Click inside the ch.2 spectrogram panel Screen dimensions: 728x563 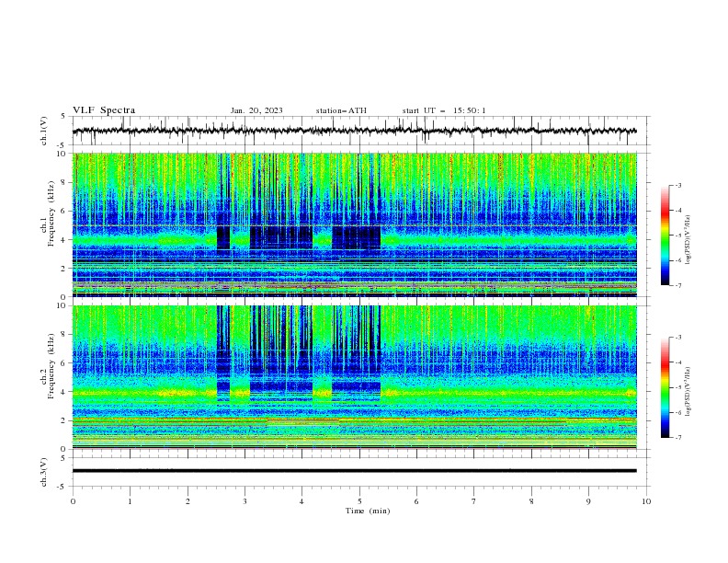(354, 377)
